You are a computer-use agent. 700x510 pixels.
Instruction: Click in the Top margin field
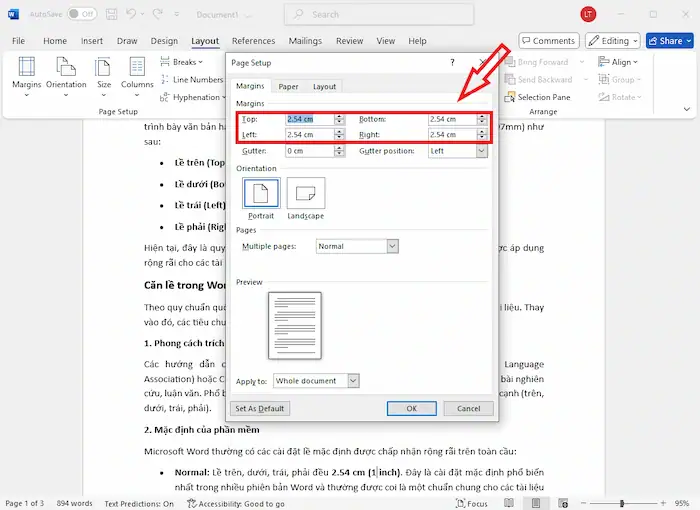click(x=308, y=119)
